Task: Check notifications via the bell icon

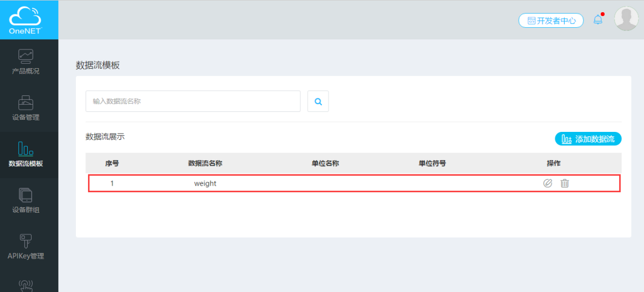Action: click(x=598, y=20)
